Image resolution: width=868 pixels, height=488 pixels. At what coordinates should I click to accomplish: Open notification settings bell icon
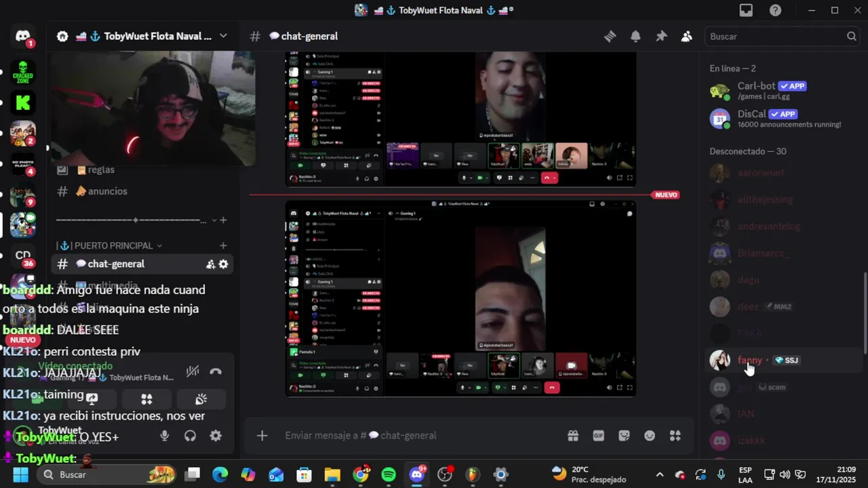coord(635,37)
